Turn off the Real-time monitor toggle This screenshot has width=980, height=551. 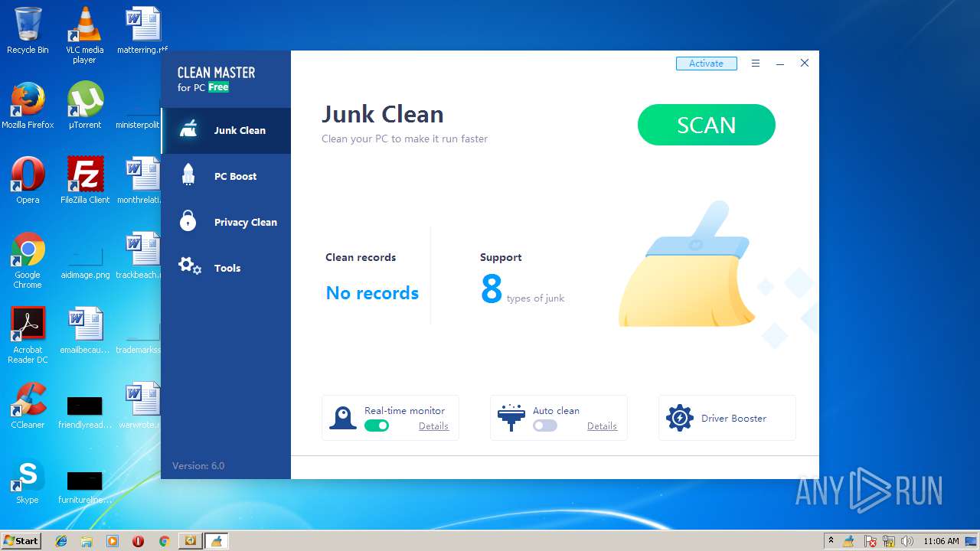[x=377, y=425]
